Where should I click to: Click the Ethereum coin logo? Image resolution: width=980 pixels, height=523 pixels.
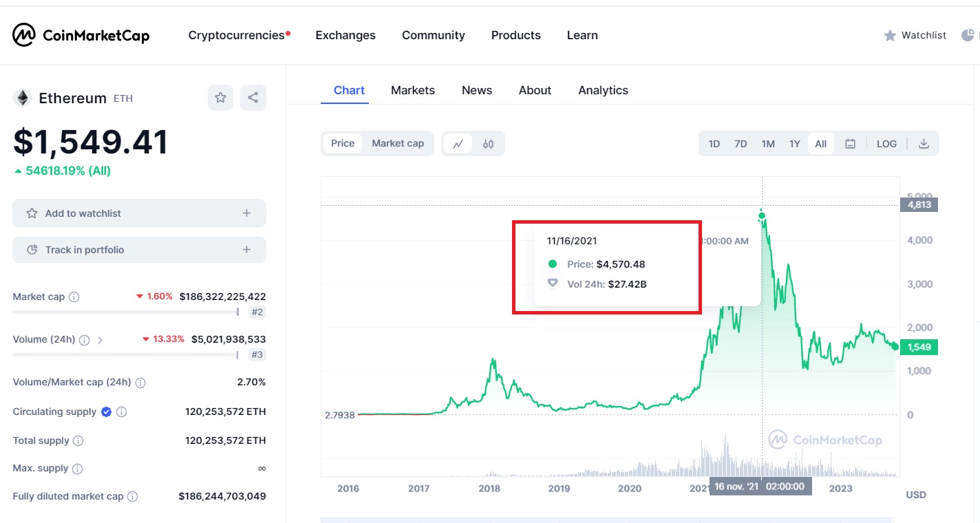pos(22,98)
